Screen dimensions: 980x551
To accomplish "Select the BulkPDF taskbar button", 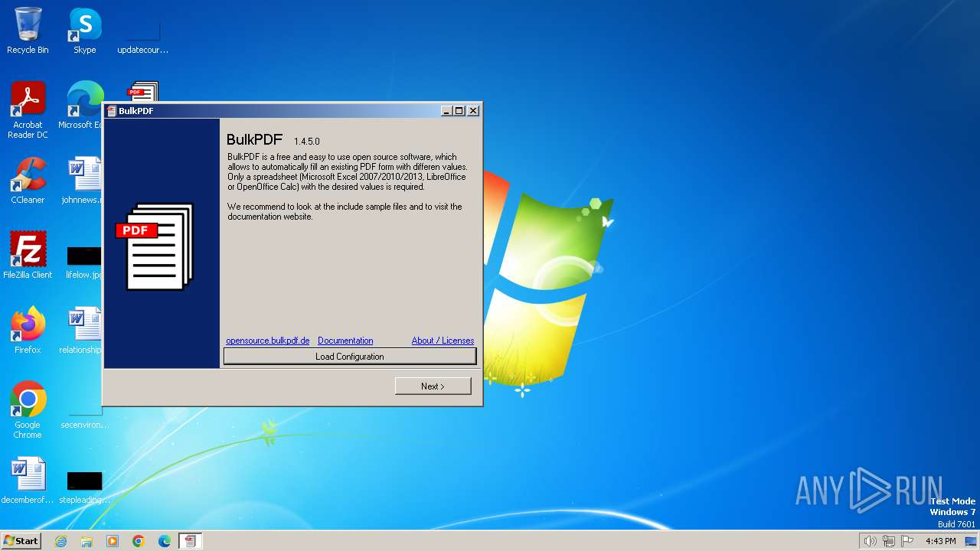I will [x=190, y=541].
